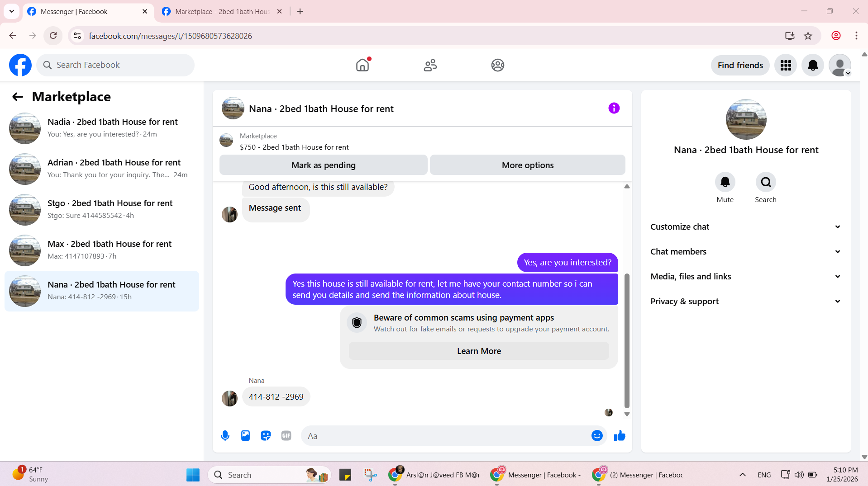Go back from Marketplace chats list
The image size is (868, 486).
coord(18,97)
